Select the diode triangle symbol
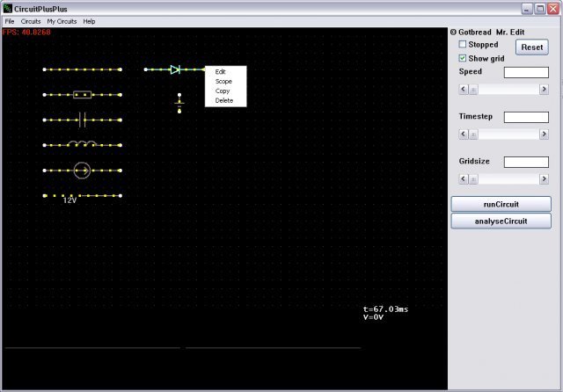Viewport: 563px width, 392px height. pyautogui.click(x=175, y=69)
